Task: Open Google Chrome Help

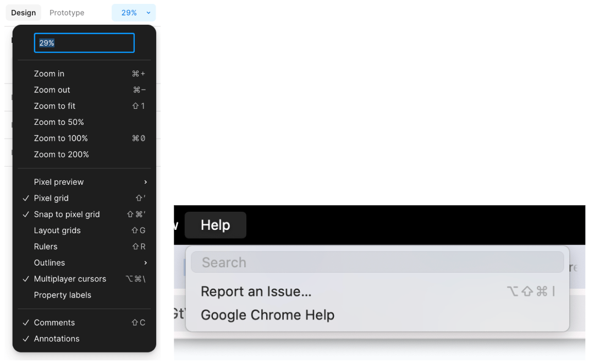Action: pos(268,315)
